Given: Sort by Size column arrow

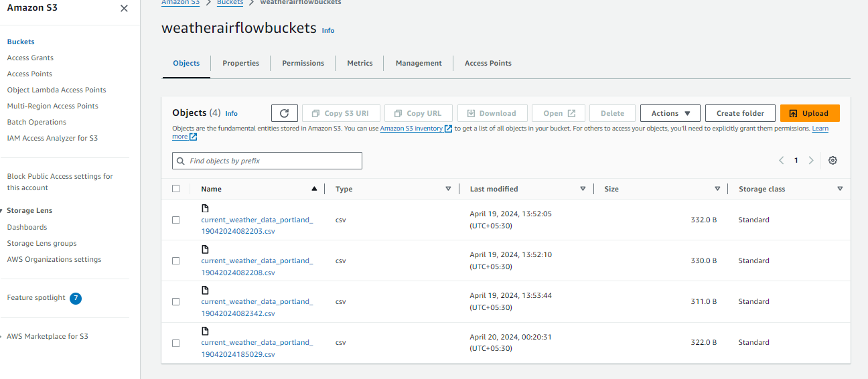Looking at the screenshot, I should tap(717, 189).
